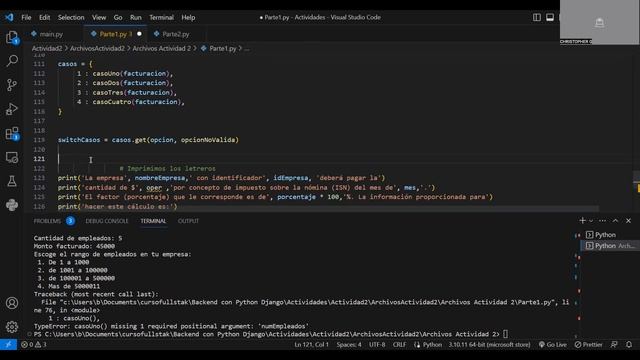
Task: Open the Testing flask icon
Action: tap(12, 181)
